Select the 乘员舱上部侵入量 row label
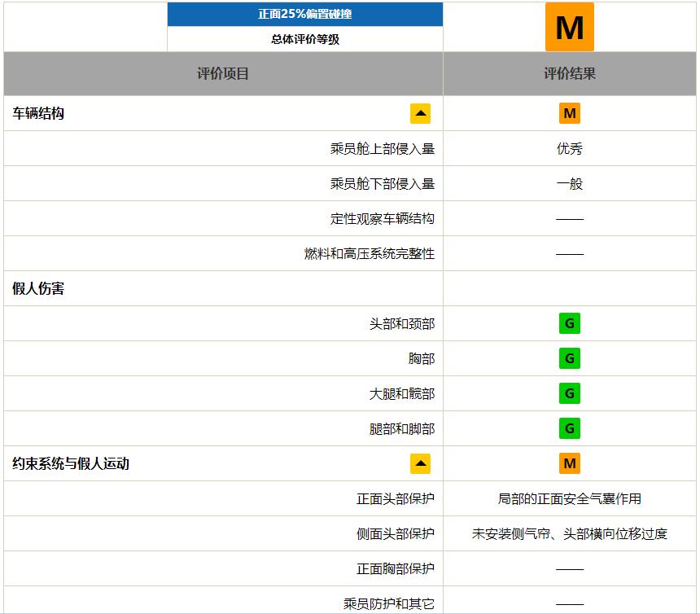Viewport: 700px width, 614px height. pos(382,149)
